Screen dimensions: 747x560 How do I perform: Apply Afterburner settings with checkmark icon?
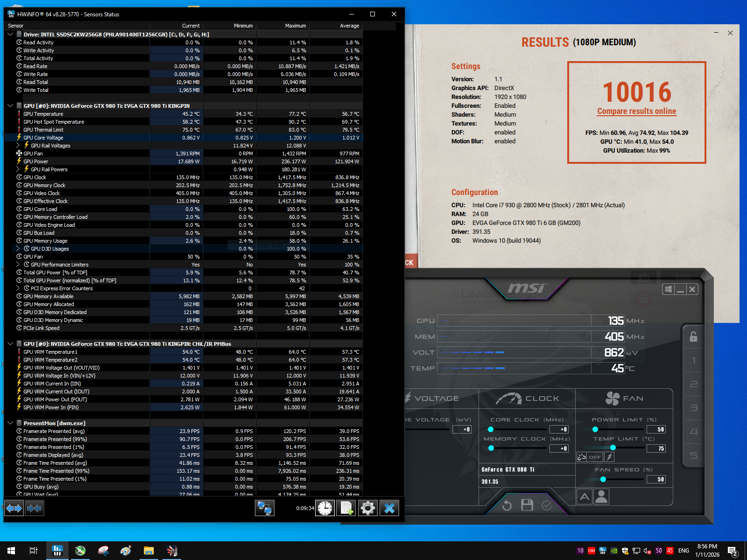(547, 505)
